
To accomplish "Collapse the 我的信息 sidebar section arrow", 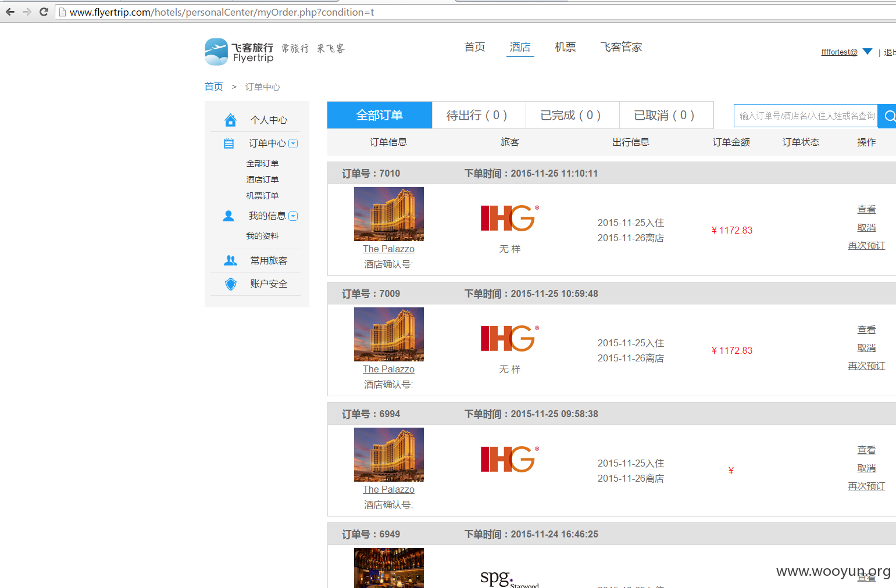I will click(x=293, y=216).
